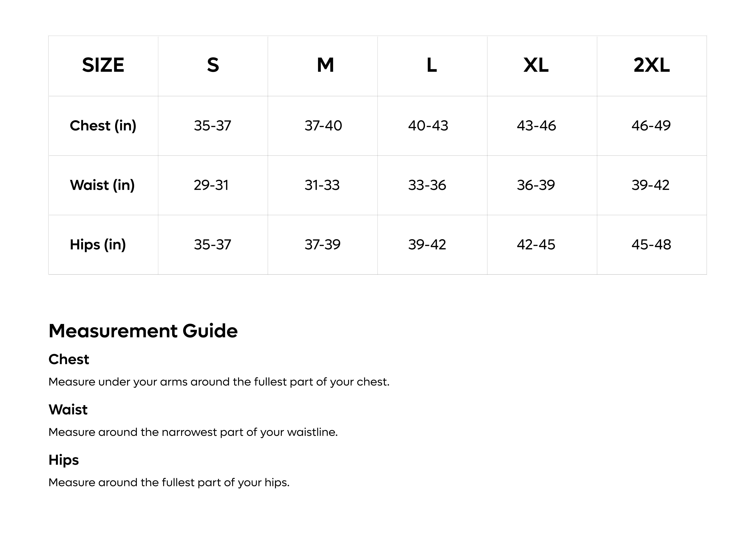Click hips value 37-39 for size M
Viewport: 756px width, 549px height.
[322, 245]
